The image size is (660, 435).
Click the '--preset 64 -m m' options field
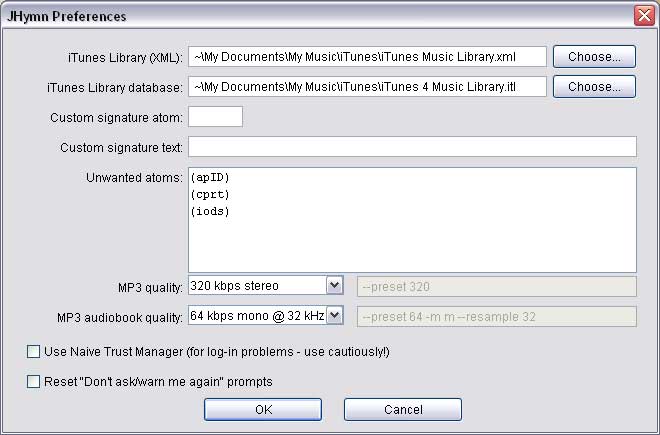pyautogui.click(x=496, y=317)
